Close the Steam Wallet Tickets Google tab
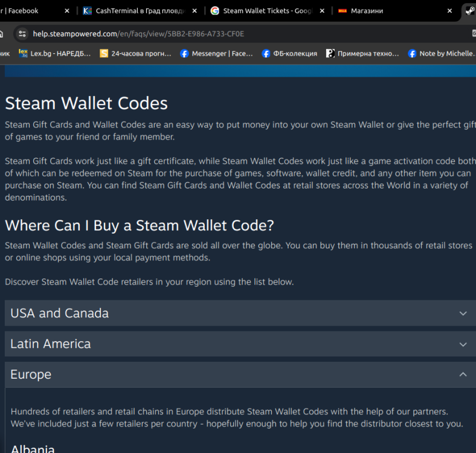Viewport: 476px width, 453px height. point(322,11)
